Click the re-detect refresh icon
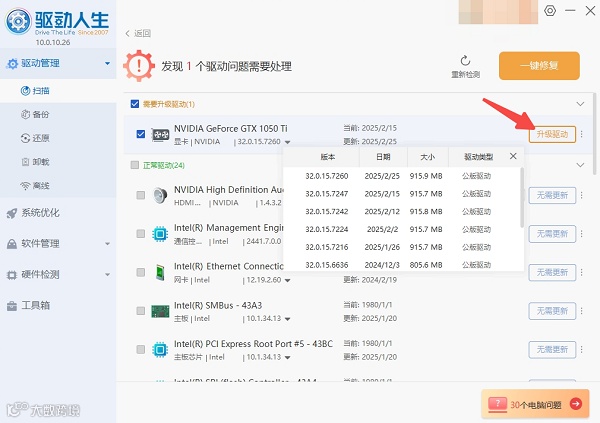This screenshot has height=423, width=600. pos(465,60)
